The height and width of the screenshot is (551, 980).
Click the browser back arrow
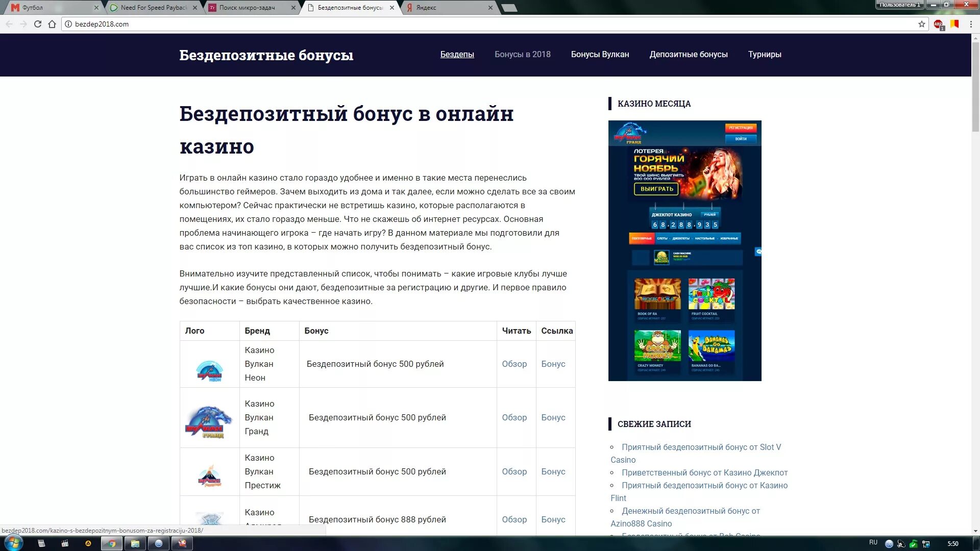9,23
